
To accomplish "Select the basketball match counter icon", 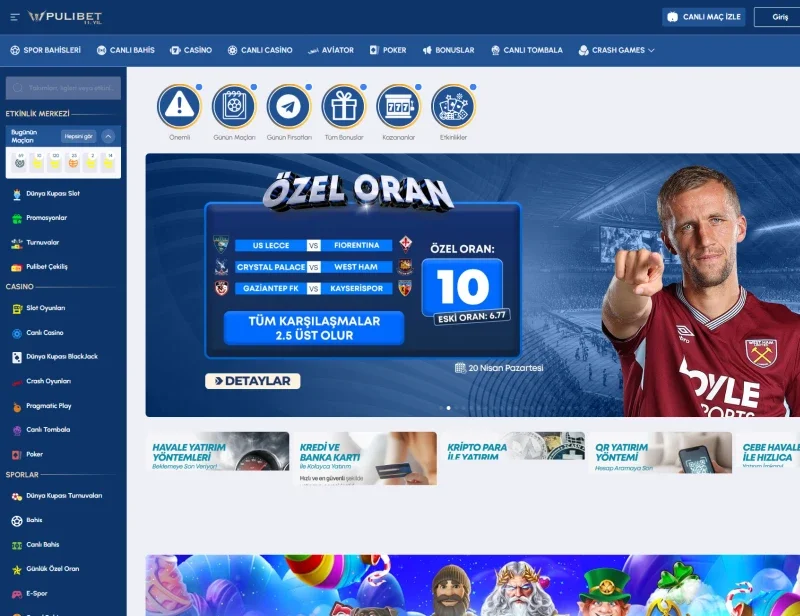I will (73, 162).
